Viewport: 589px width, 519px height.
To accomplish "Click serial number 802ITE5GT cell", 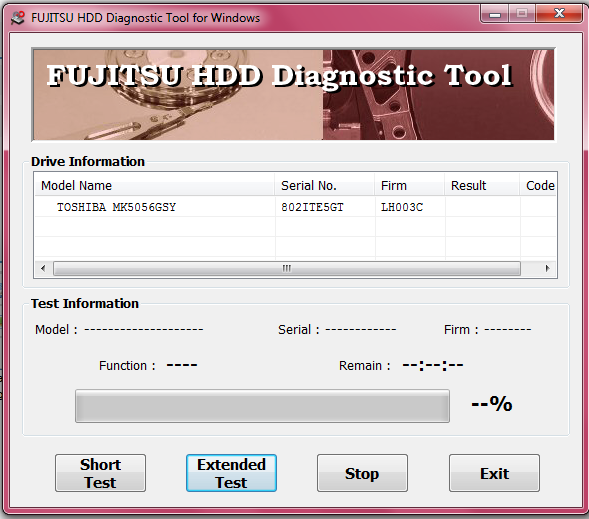I will [312, 207].
